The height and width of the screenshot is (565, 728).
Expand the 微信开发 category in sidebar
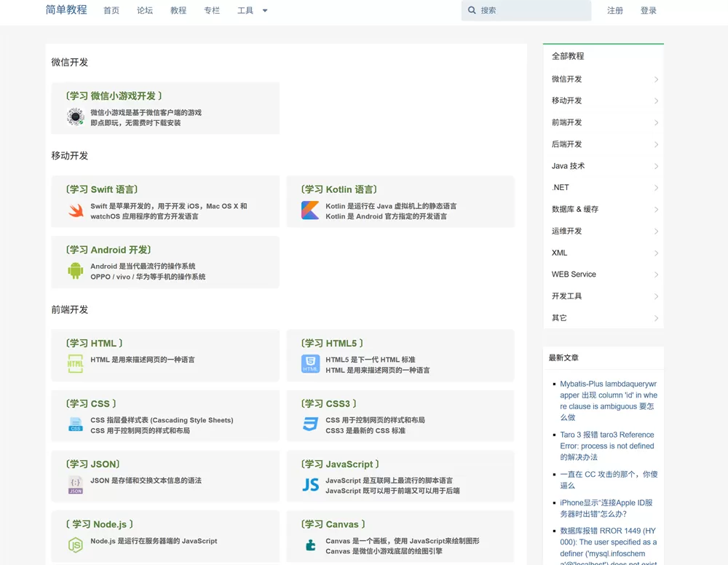pyautogui.click(x=603, y=79)
